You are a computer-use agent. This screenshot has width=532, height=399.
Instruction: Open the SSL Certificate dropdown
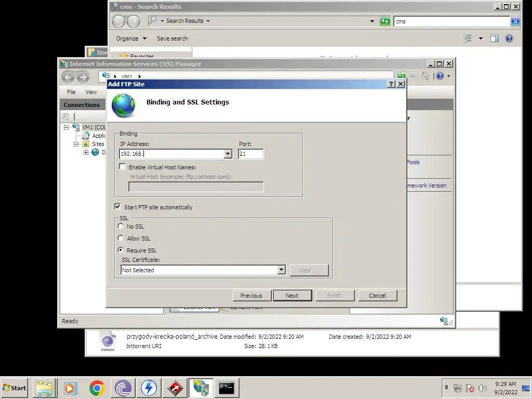coord(281,270)
